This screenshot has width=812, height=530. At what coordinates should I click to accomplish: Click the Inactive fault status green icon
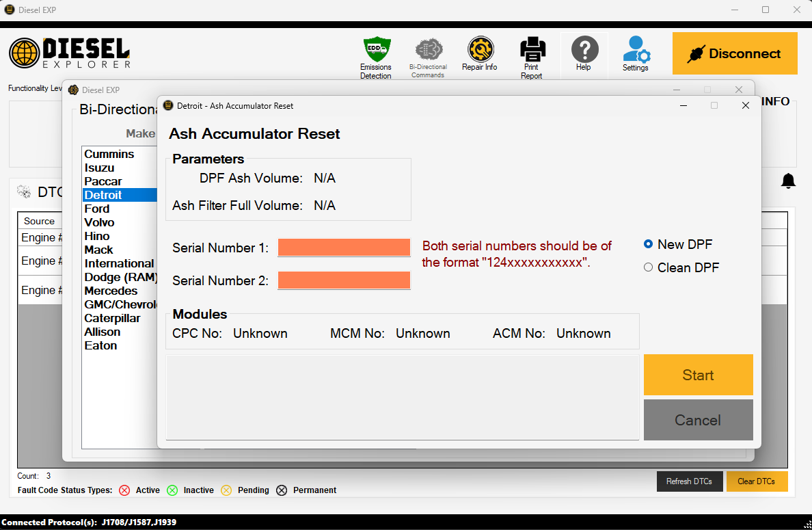coord(172,490)
